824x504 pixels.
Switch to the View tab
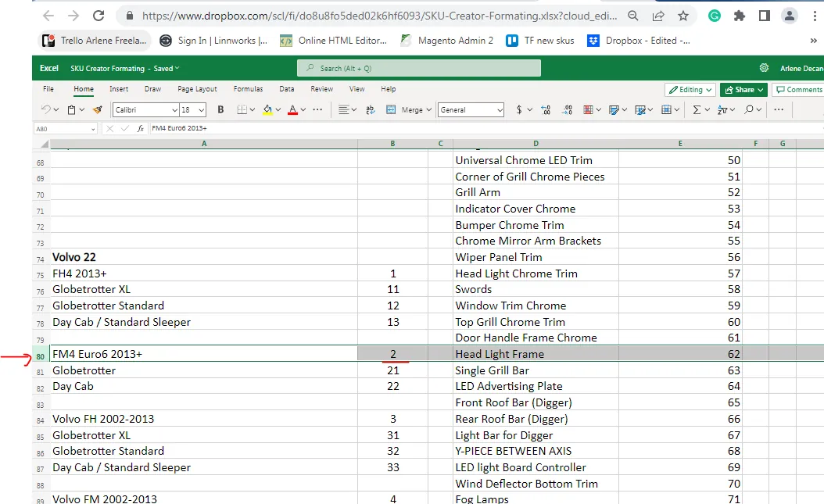click(x=356, y=89)
